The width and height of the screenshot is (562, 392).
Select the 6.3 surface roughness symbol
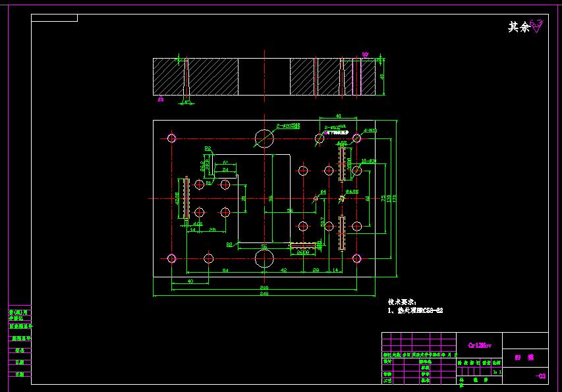pyautogui.click(x=536, y=26)
